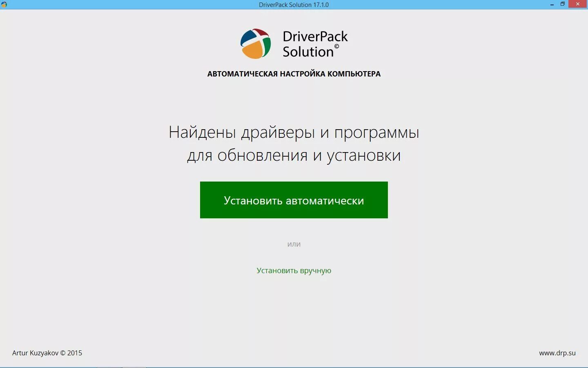The image size is (588, 368).
Task: Click the "АВТОМАТИЧЕСКАЯ НАСТРОЙКА КОМПЬЮТЕРА" subtitle
Action: pos(294,74)
